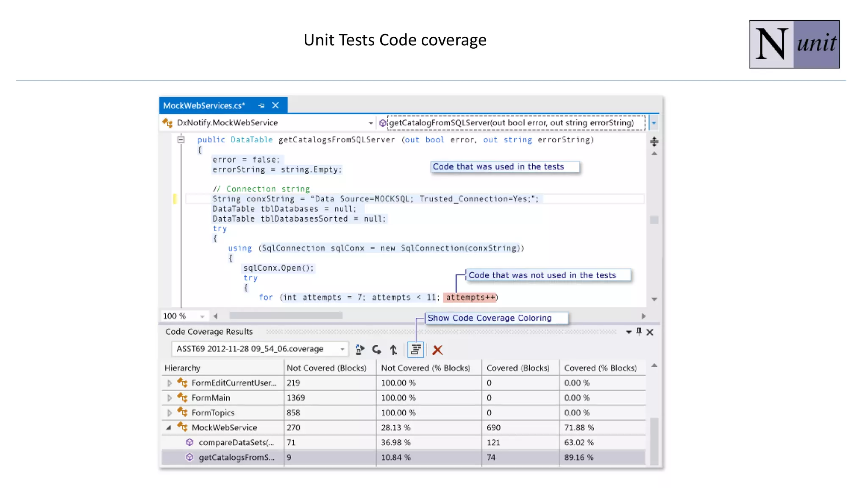The width and height of the screenshot is (868, 488).
Task: Toggle Show Code Coverage Coloring button
Action: click(415, 349)
